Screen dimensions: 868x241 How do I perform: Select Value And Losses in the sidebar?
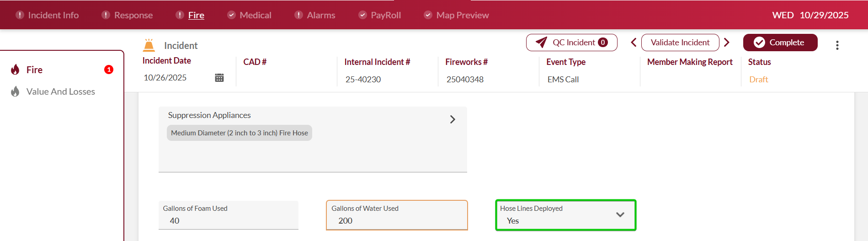61,91
